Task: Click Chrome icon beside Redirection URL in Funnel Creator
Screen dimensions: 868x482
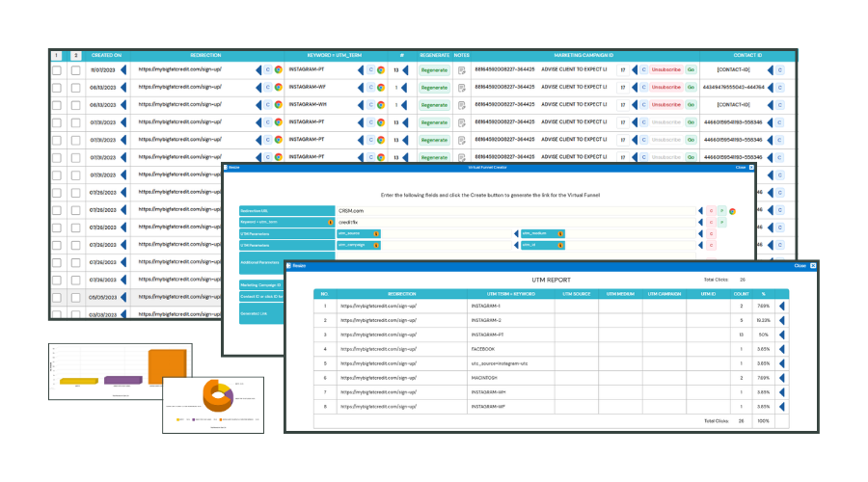Action: point(732,211)
